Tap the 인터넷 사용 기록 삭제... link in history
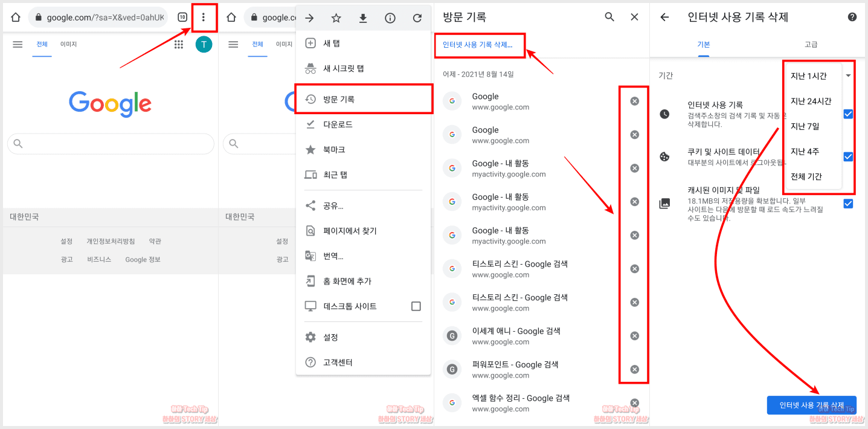The image size is (868, 429). pos(477,45)
